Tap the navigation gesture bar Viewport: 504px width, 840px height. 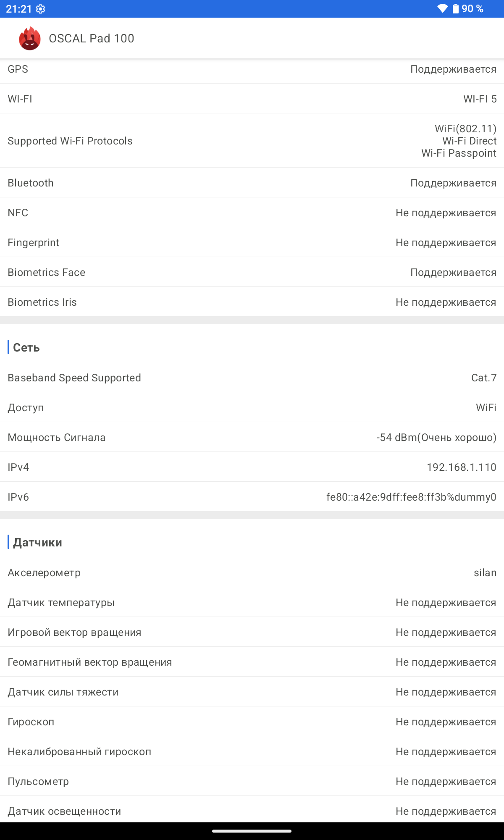click(x=252, y=831)
